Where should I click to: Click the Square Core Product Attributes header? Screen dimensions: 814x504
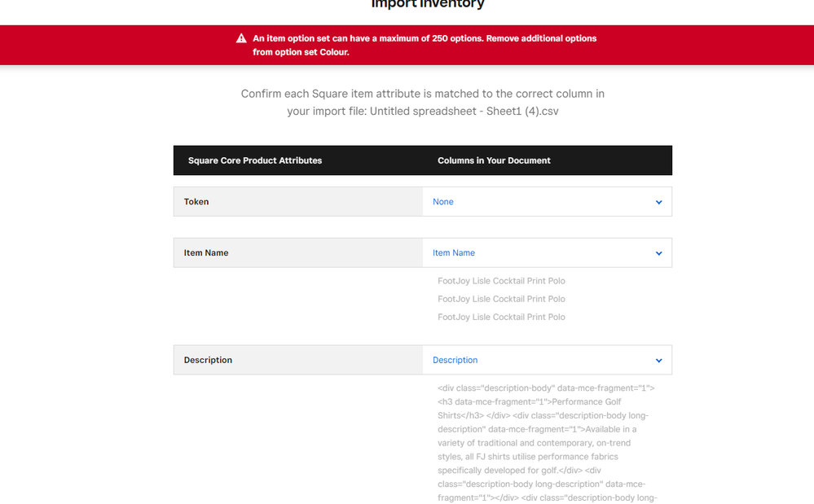click(x=255, y=160)
